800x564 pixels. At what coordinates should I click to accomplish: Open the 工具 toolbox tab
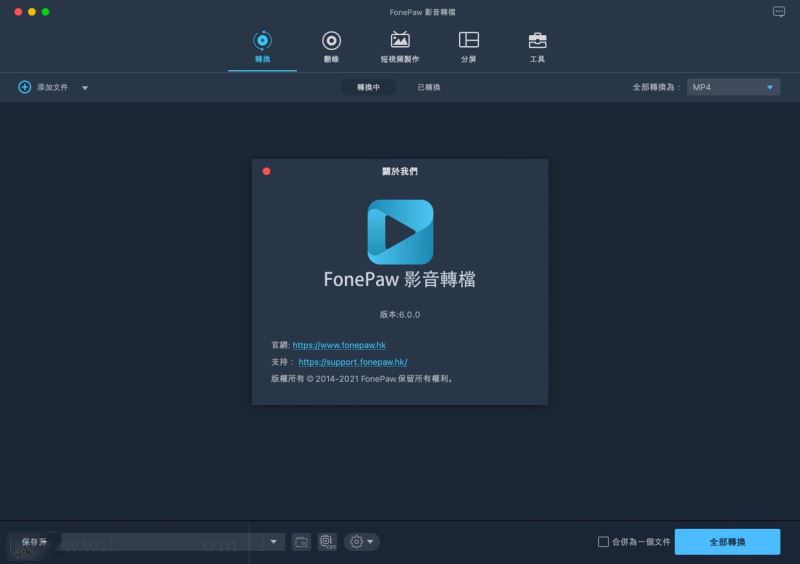click(537, 47)
